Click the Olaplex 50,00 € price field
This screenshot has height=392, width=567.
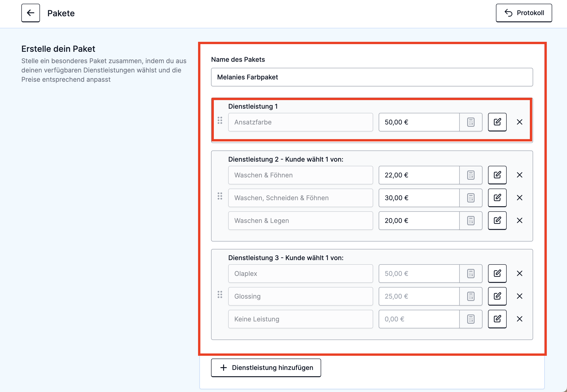click(419, 274)
